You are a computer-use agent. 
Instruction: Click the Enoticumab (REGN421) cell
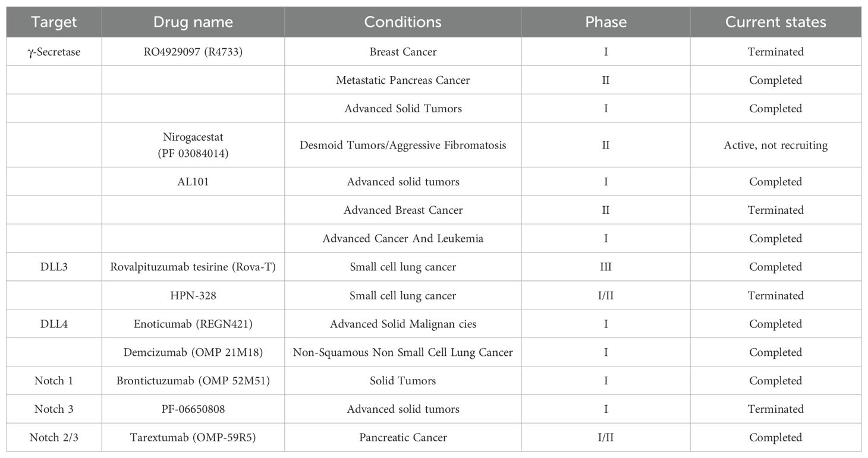point(193,324)
